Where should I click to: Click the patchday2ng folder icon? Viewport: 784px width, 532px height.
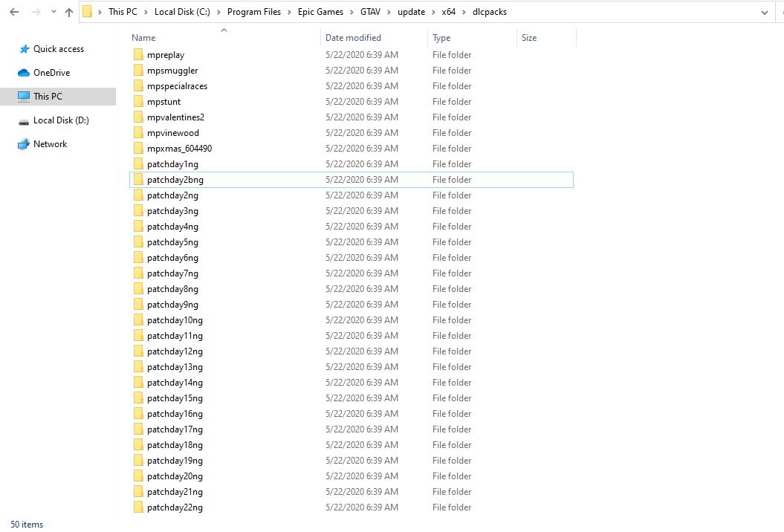pos(138,195)
